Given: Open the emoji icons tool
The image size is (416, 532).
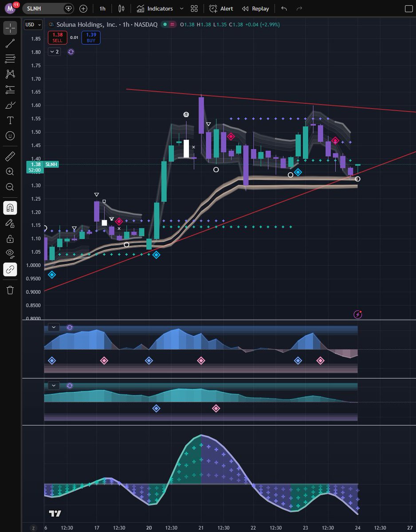Looking at the screenshot, I should [x=10, y=136].
